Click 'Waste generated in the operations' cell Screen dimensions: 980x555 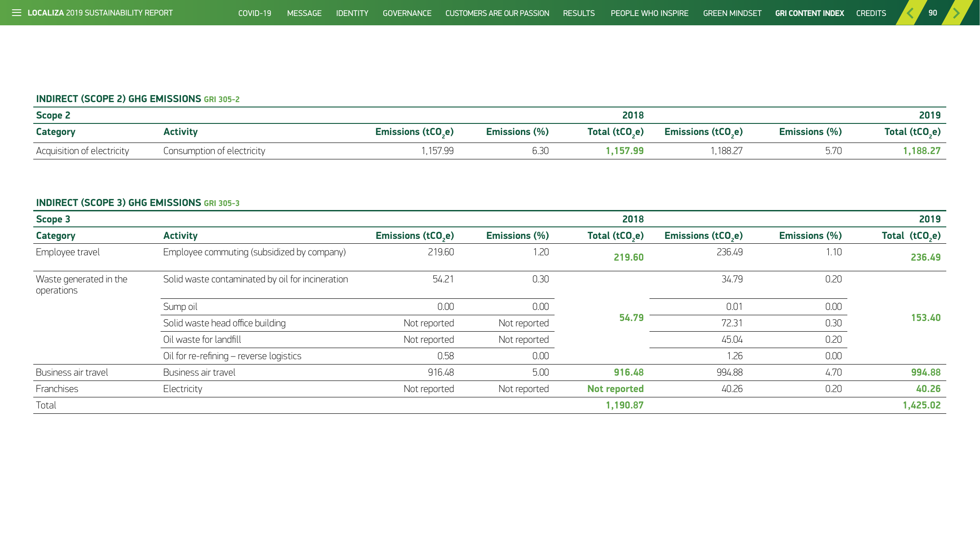click(82, 285)
